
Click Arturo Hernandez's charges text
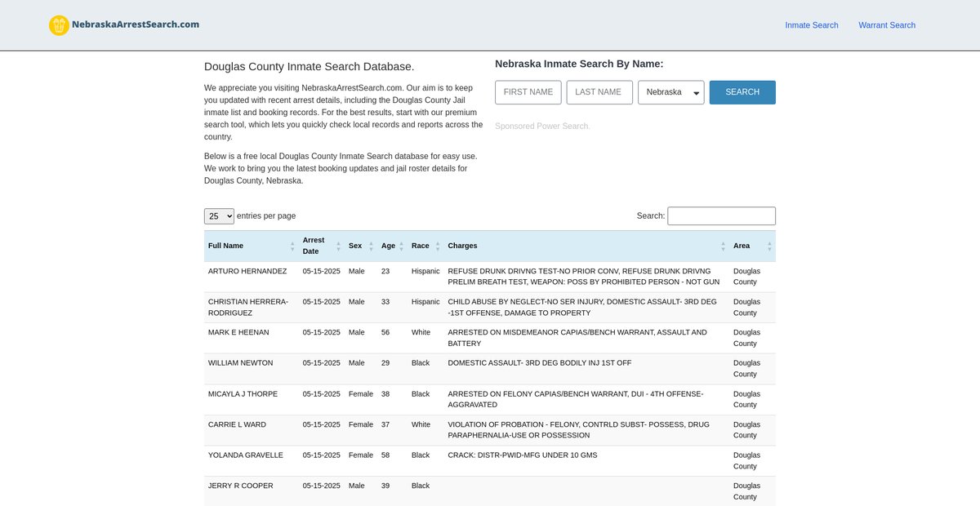[584, 277]
